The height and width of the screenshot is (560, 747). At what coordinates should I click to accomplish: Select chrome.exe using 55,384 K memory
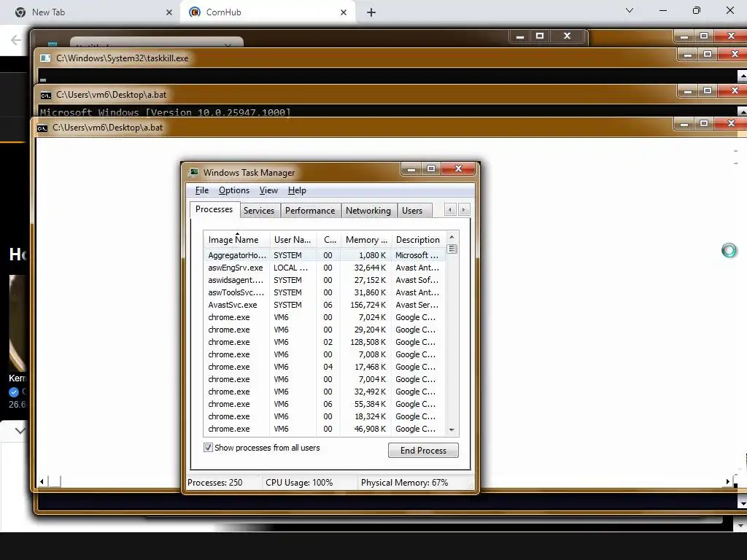point(325,404)
